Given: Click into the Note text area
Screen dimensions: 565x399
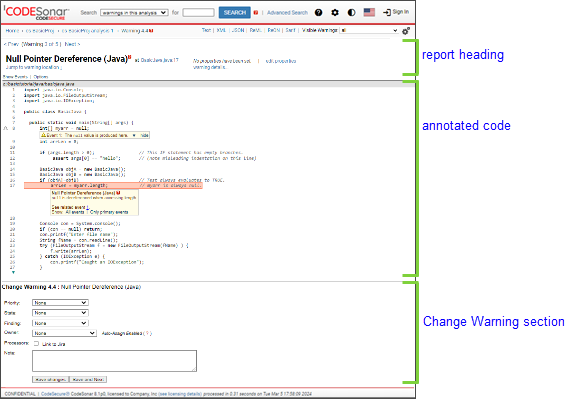Looking at the screenshot, I should [x=115, y=361].
